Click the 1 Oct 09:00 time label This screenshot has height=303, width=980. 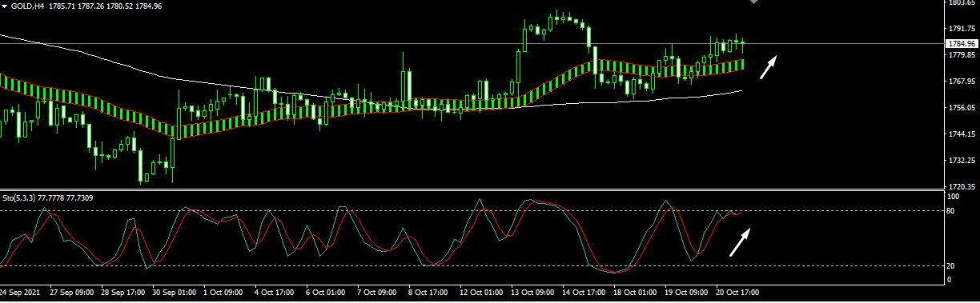pyautogui.click(x=224, y=293)
